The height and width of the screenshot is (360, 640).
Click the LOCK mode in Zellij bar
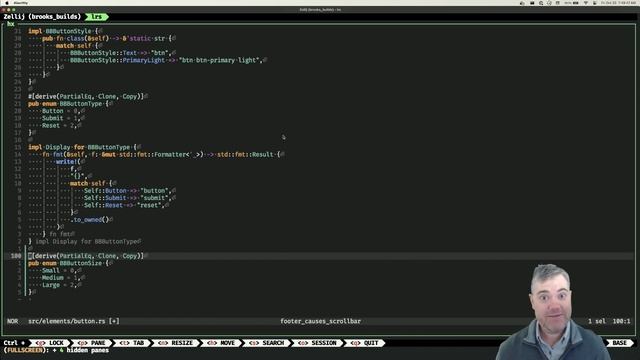click(49, 343)
